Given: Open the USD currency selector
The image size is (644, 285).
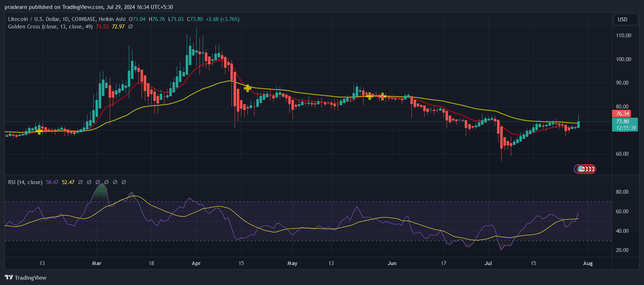Looking at the screenshot, I should point(627,20).
